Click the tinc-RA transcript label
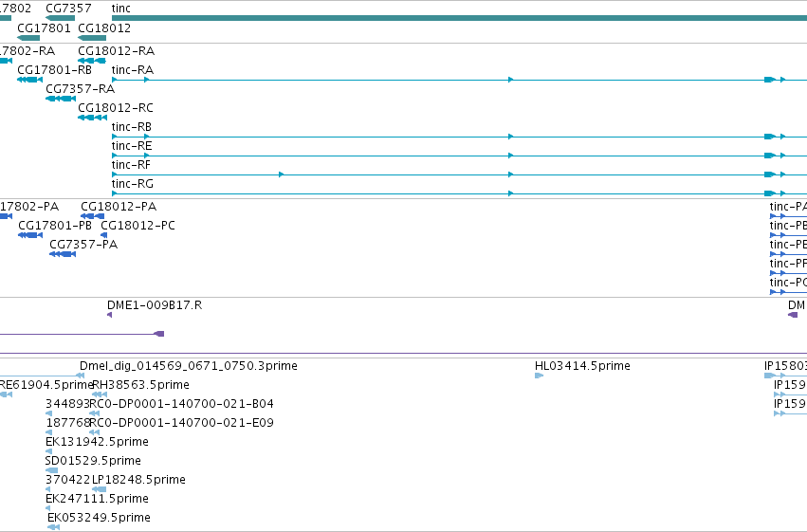Viewport: 807px width, 532px height. (132, 70)
